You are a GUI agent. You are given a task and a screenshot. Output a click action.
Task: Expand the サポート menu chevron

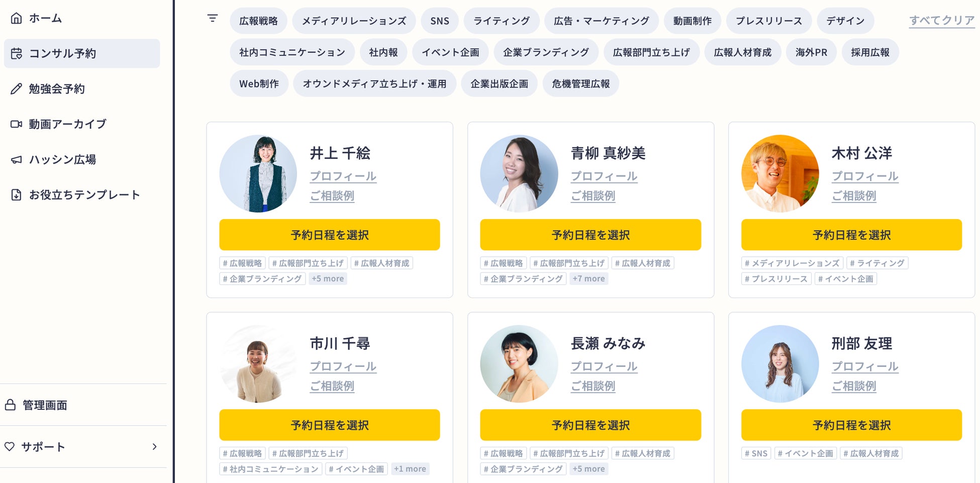[154, 447]
